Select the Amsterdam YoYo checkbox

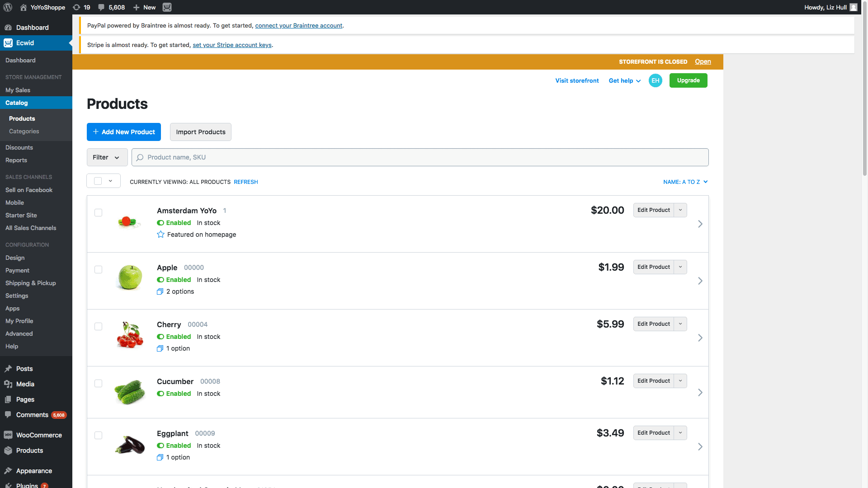pyautogui.click(x=98, y=212)
